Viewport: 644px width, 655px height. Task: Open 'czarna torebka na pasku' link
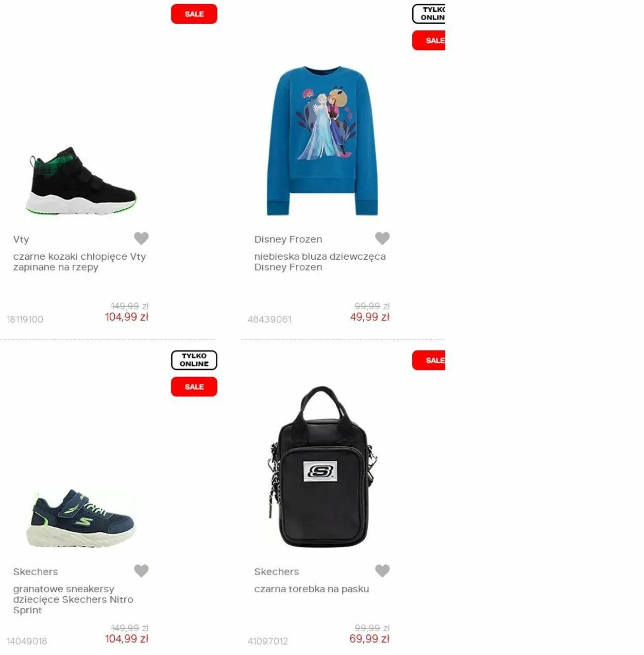(x=312, y=589)
